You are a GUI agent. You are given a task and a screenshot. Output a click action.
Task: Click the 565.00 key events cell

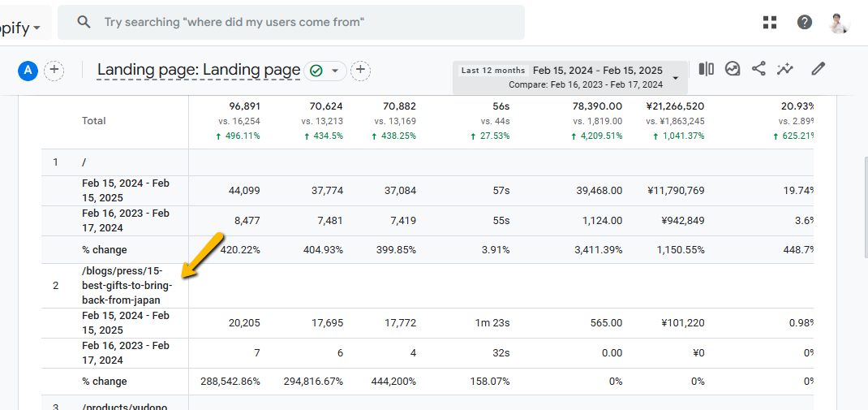pos(606,323)
